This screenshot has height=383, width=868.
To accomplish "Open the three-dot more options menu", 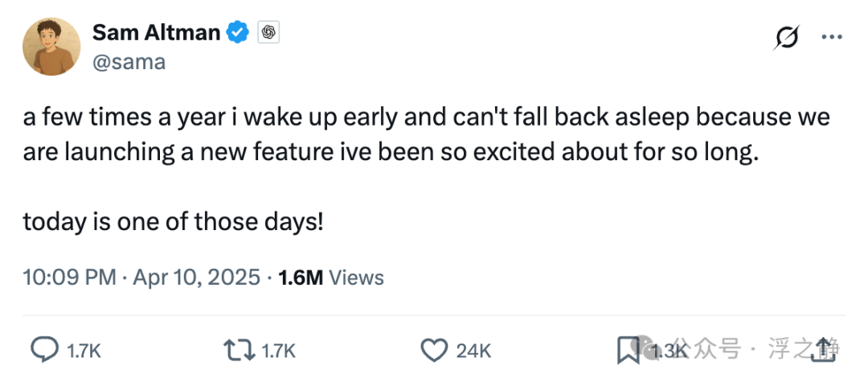I will point(830,38).
